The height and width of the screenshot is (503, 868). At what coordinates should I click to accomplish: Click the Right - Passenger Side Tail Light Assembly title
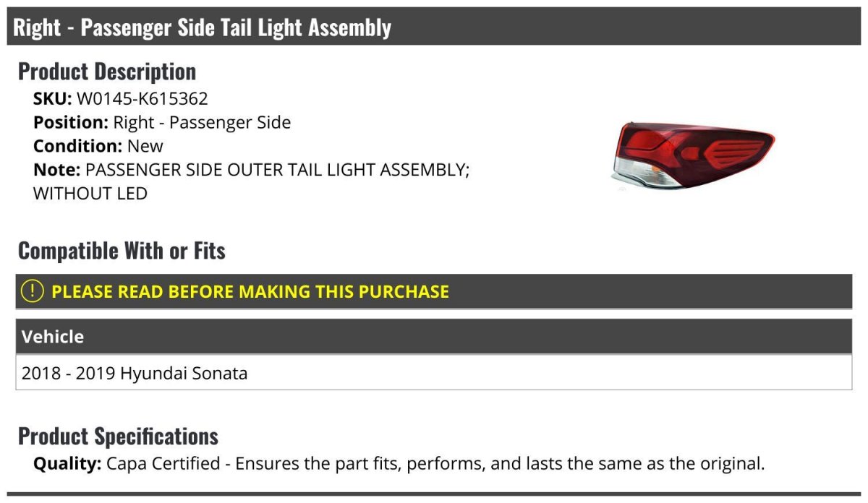[203, 27]
